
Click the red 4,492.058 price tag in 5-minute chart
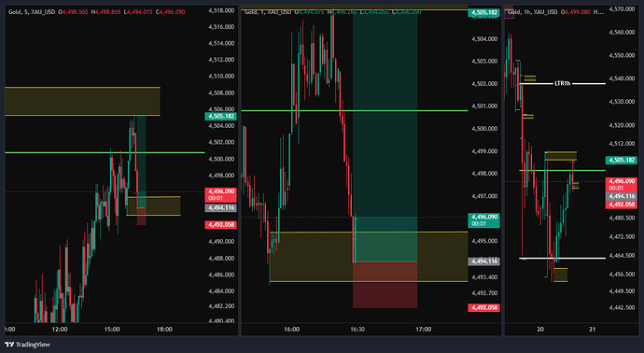tap(220, 225)
